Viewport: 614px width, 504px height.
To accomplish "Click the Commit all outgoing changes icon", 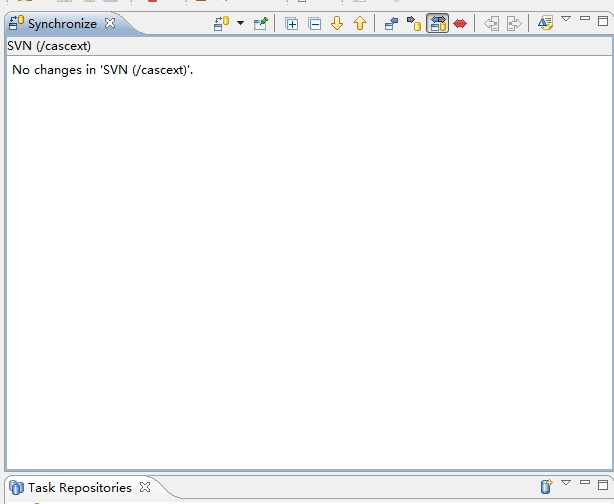I will pos(514,24).
